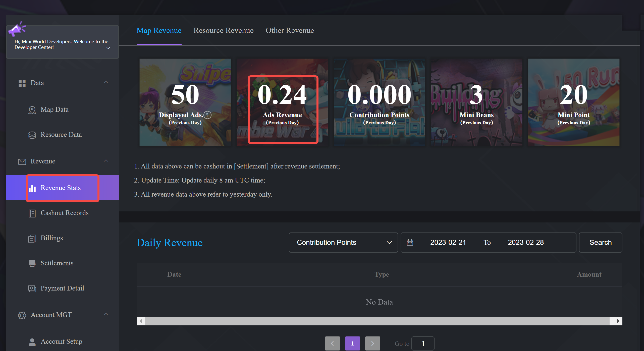Image resolution: width=644 pixels, height=351 pixels.
Task: Click the Go to page input field
Action: (x=423, y=343)
